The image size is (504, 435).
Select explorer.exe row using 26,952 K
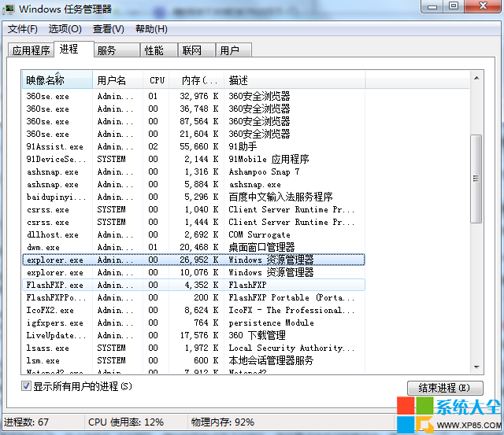click(x=194, y=260)
